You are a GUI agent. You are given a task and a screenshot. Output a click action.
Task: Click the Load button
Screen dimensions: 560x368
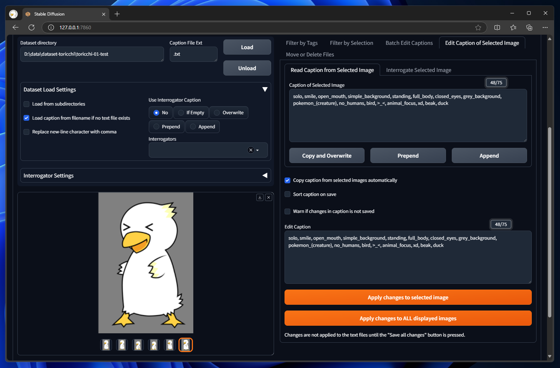point(247,47)
